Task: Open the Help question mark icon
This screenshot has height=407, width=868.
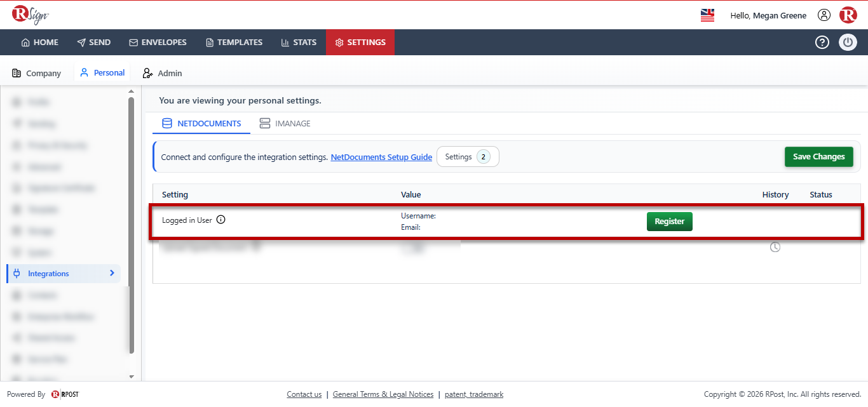Action: pos(822,43)
